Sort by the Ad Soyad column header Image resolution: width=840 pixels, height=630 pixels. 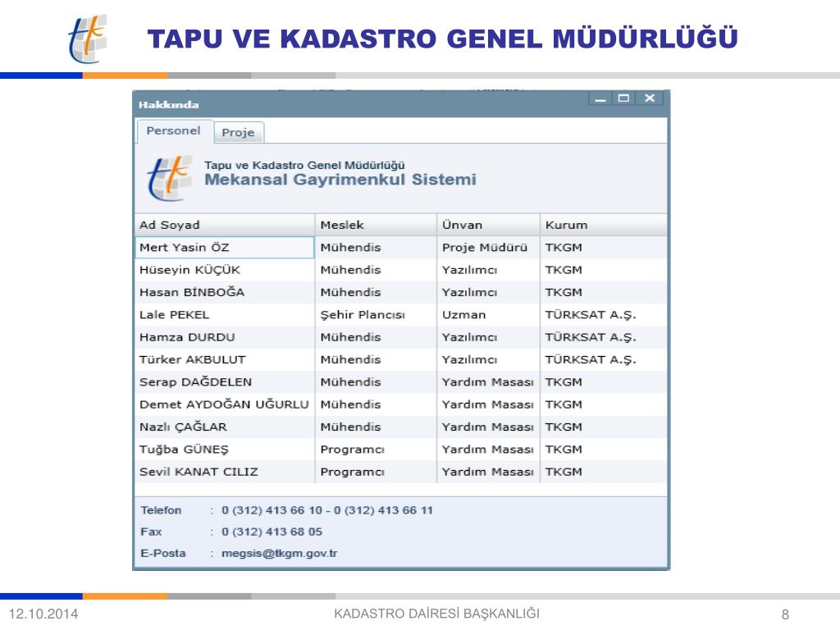pyautogui.click(x=225, y=225)
